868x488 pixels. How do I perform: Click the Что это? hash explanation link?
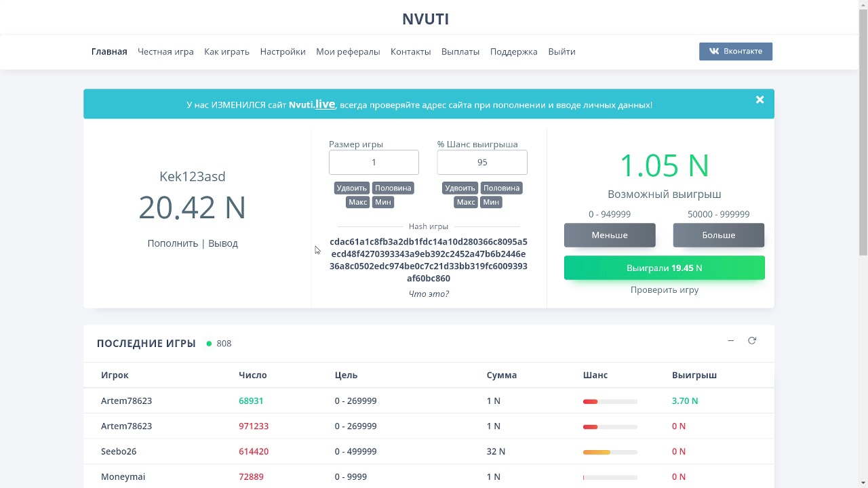[429, 293]
